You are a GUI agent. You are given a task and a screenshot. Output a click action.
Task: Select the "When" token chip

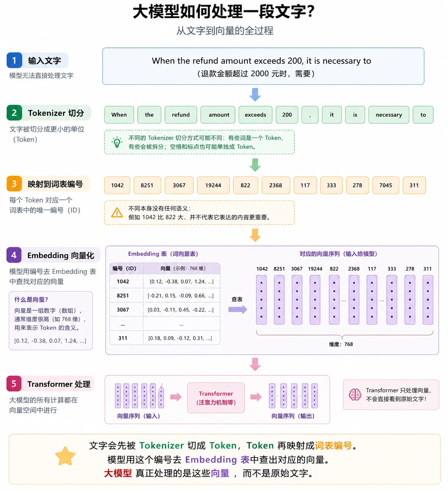tap(119, 115)
